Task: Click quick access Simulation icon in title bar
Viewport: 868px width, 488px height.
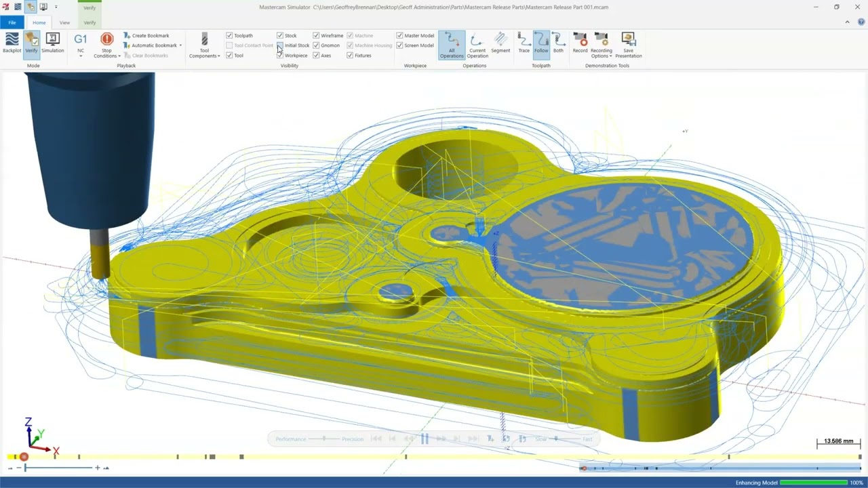Action: 43,7
